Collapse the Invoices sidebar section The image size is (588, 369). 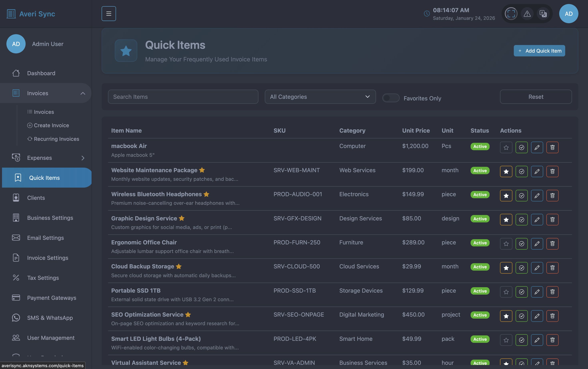coord(83,93)
